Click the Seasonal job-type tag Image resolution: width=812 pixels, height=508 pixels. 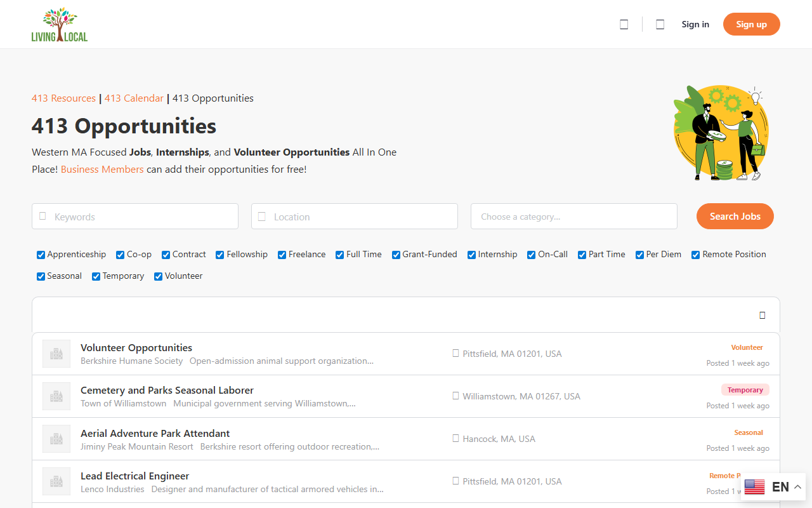point(749,432)
